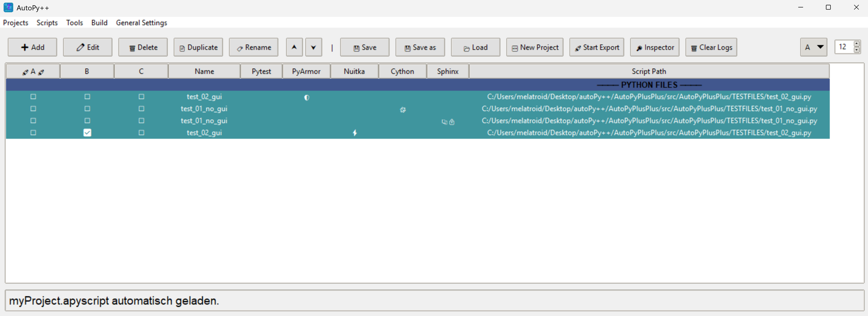Click the Duplicate button

(x=198, y=47)
